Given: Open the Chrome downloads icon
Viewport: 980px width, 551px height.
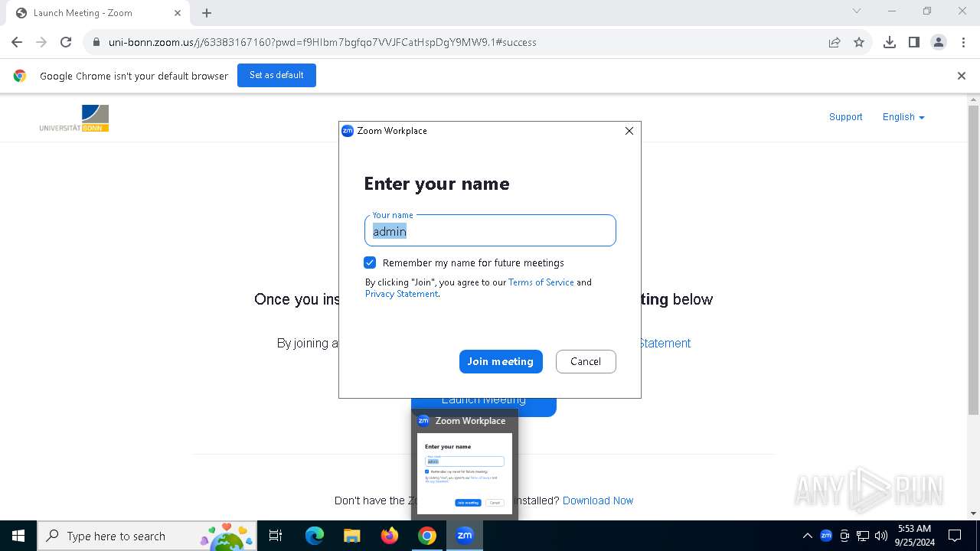Looking at the screenshot, I should (890, 42).
